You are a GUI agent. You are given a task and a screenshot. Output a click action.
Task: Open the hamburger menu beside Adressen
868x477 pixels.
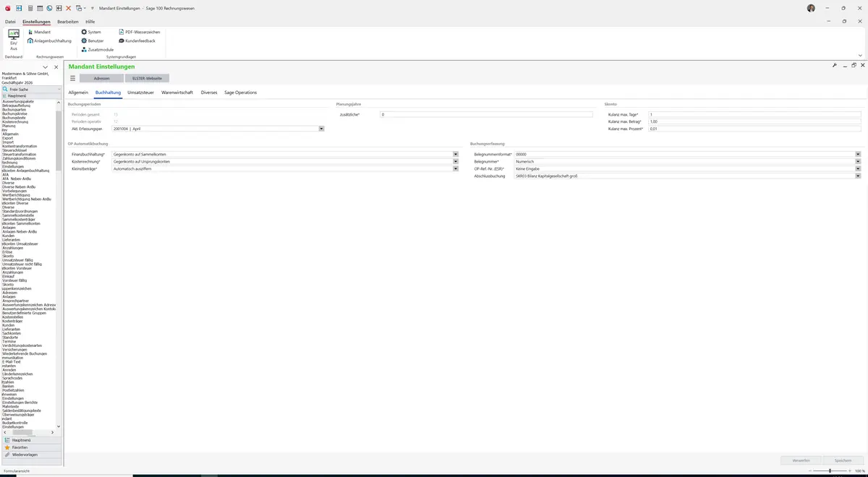tap(72, 78)
